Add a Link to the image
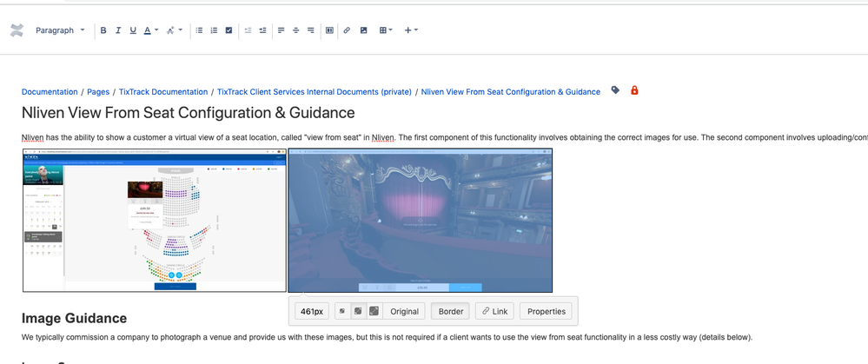This screenshot has height=364, width=868. pyautogui.click(x=495, y=312)
